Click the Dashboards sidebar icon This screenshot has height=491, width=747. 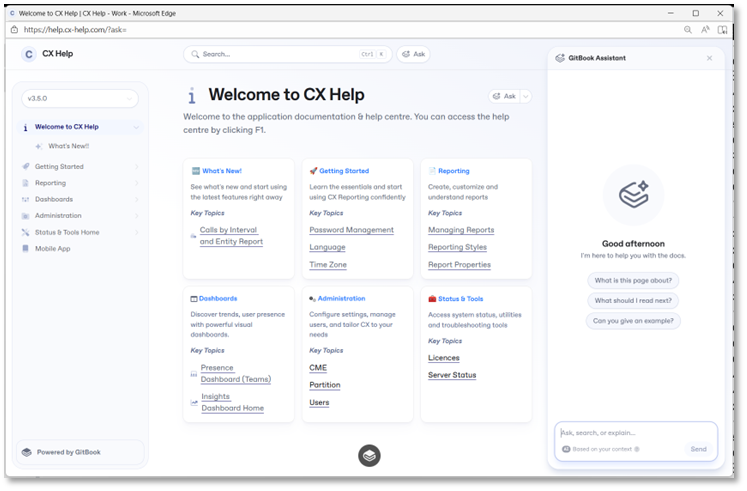[26, 200]
